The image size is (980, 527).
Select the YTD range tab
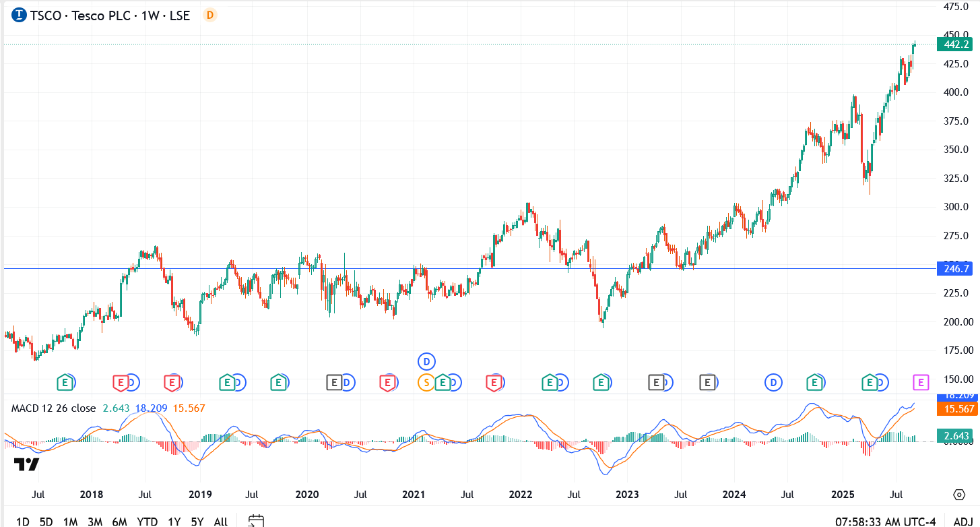(x=149, y=521)
